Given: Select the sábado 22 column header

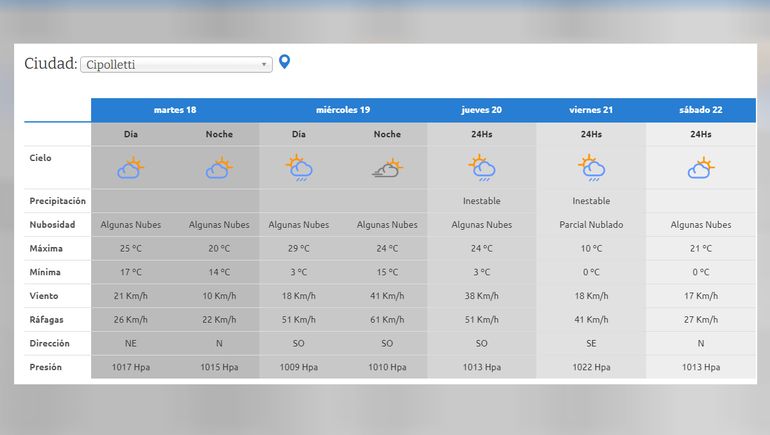Looking at the screenshot, I should pos(701,109).
